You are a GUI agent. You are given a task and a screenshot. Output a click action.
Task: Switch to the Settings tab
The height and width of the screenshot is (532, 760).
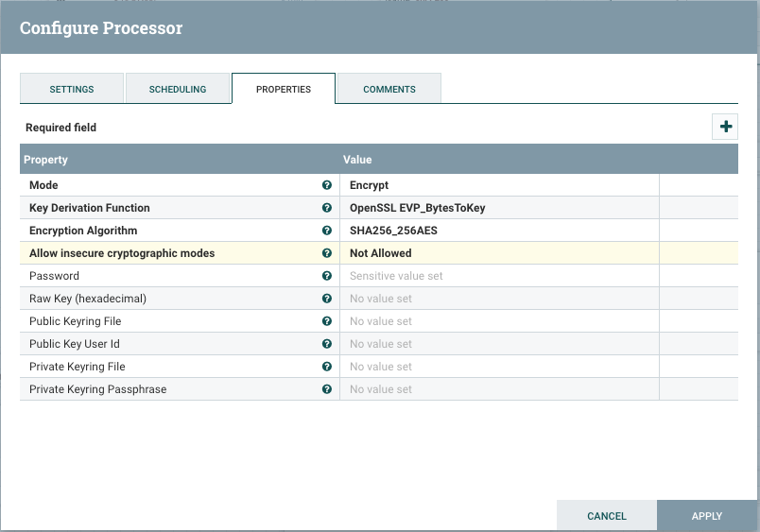point(72,89)
